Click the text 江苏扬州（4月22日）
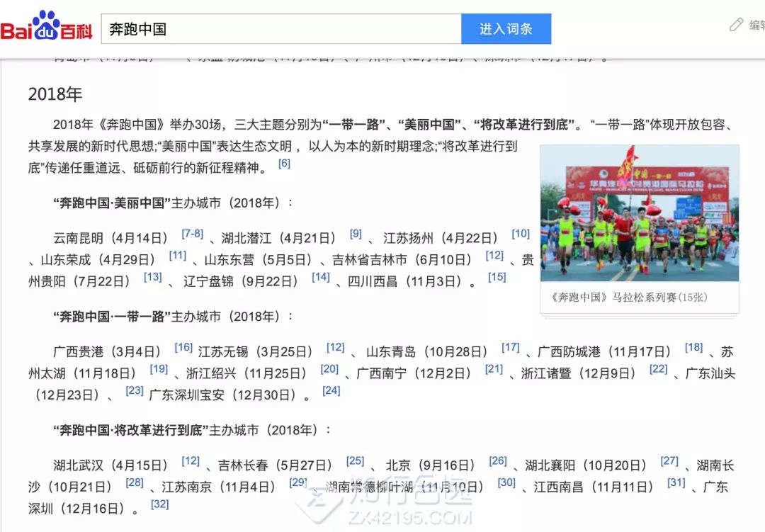765x532 pixels. (441, 238)
